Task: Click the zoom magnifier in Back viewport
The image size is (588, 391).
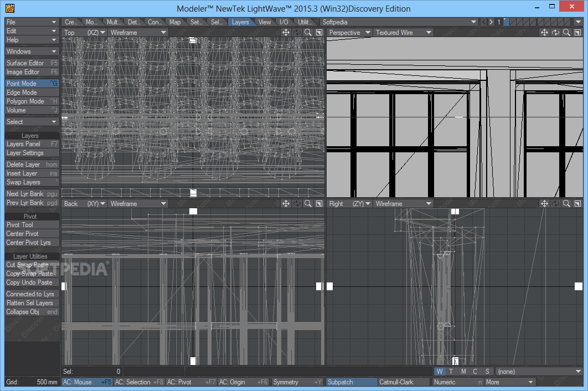Action: tap(308, 204)
